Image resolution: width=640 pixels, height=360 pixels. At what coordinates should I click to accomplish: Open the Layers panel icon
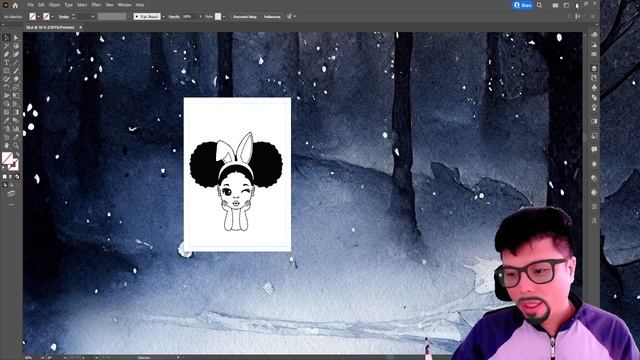594,68
